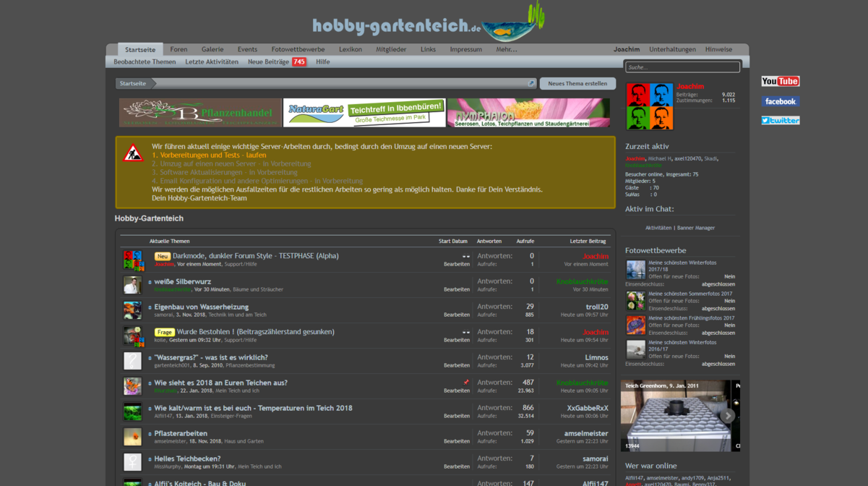Open avatar beside 'Wurde Bestohlen !' thread
This screenshot has height=486, width=868.
[x=132, y=336]
